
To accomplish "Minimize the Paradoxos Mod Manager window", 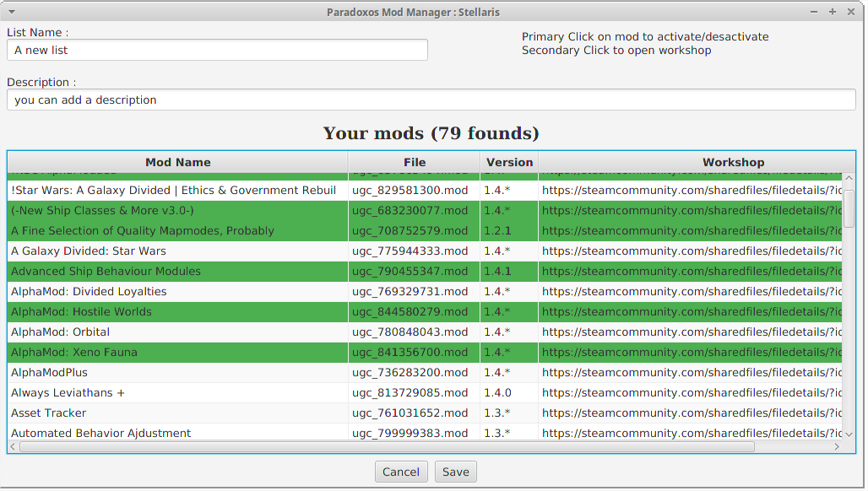I will tap(815, 12).
